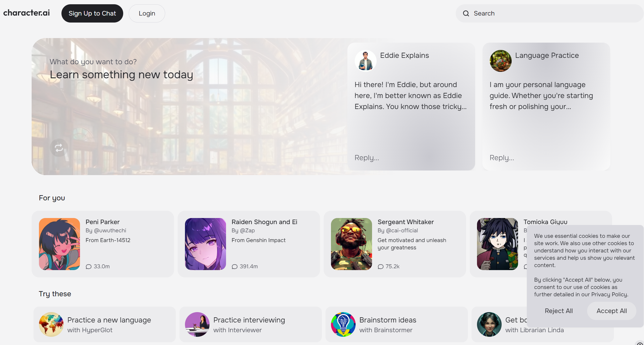The width and height of the screenshot is (644, 345).
Task: Click the Librarian Linda avatar
Action: pos(489,324)
